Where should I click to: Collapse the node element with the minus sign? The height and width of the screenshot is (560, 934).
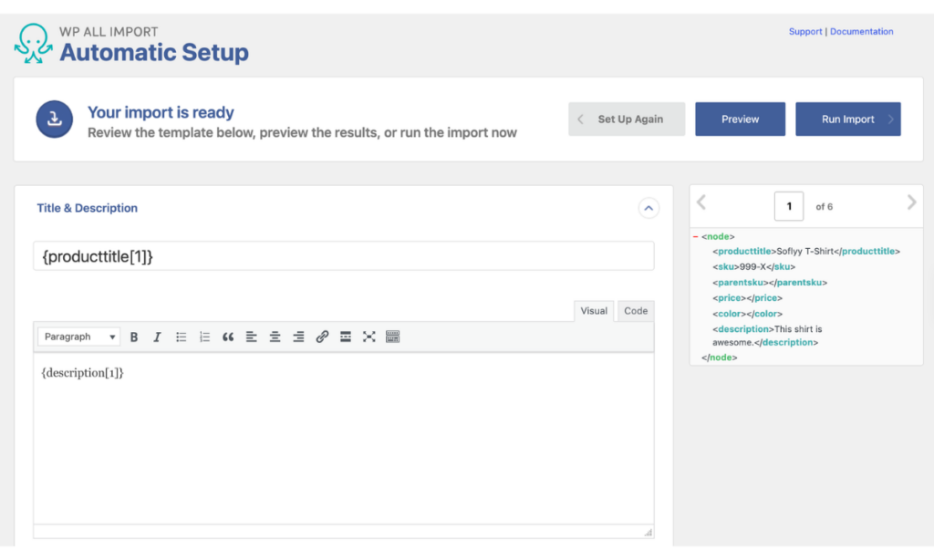(x=695, y=237)
